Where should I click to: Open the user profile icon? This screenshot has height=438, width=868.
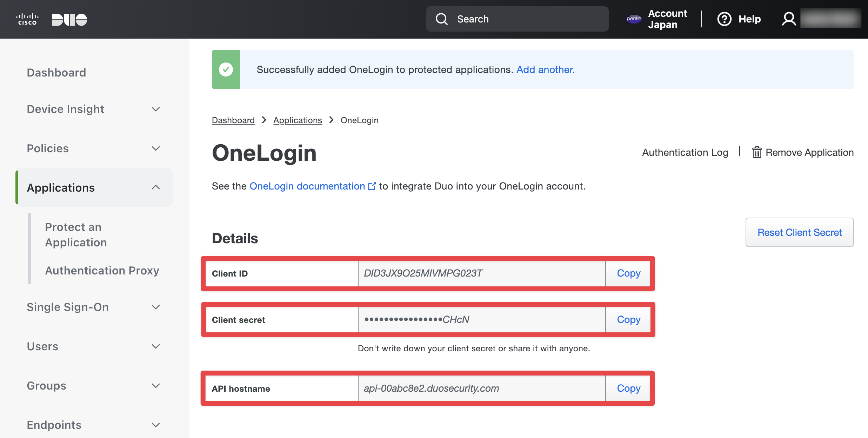tap(789, 19)
